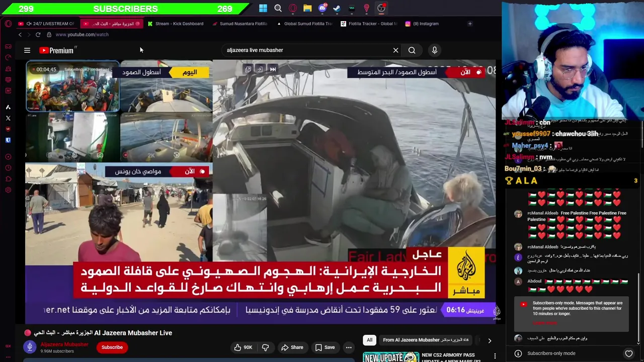Open Opera settings gear in the sidebar
The height and width of the screenshot is (362, 644).
8,190
